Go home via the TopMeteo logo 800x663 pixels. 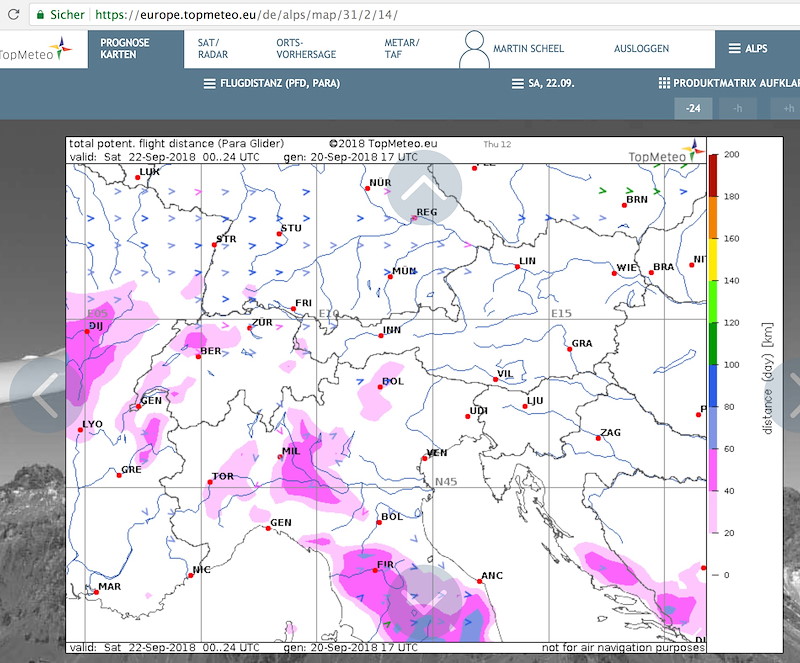point(36,49)
